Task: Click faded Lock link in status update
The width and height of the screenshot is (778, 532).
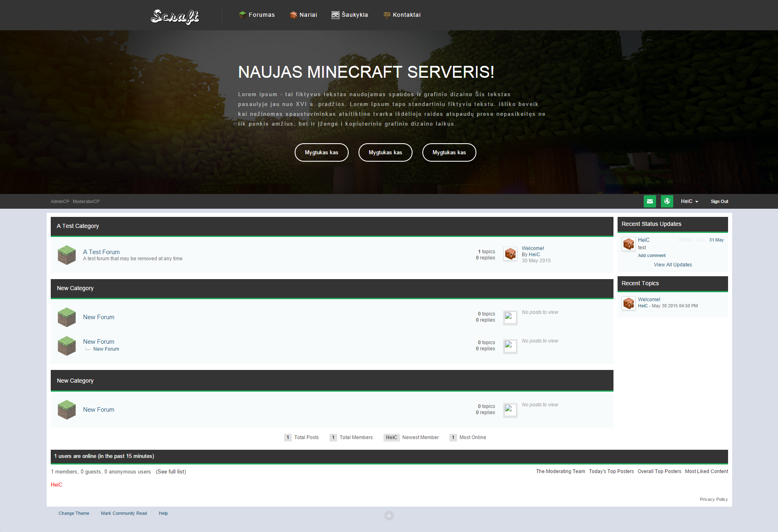Action: 701,240
